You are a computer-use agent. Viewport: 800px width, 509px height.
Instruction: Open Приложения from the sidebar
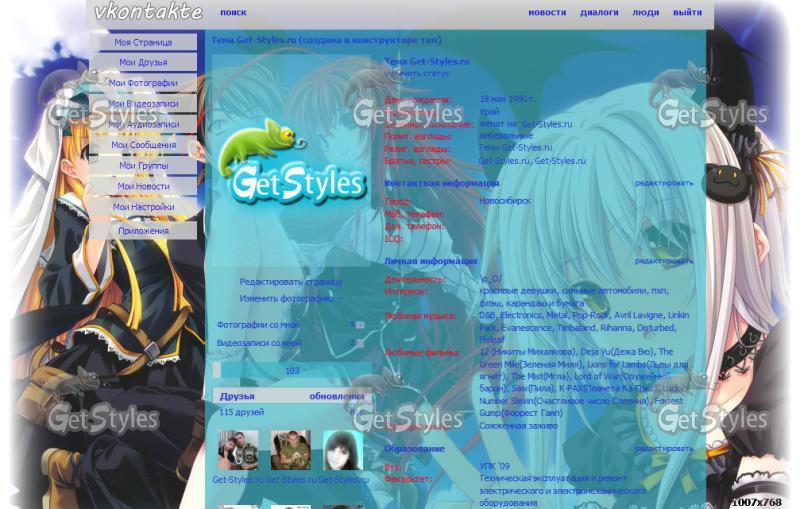[x=143, y=230]
